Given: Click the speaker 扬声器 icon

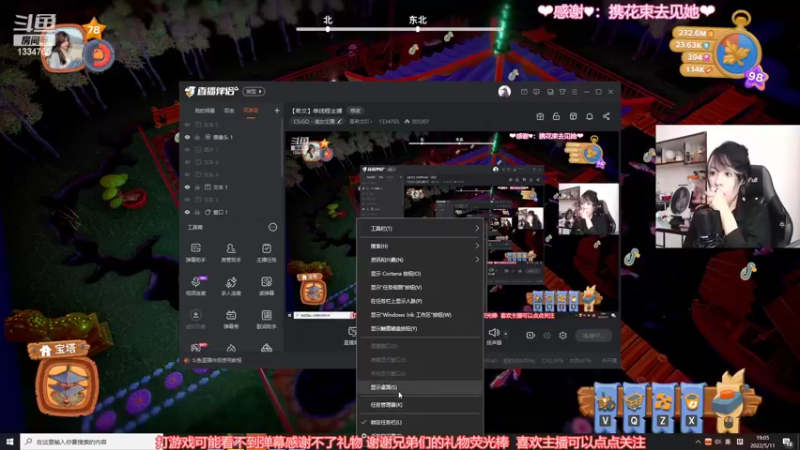Looking at the screenshot, I should pos(494,333).
